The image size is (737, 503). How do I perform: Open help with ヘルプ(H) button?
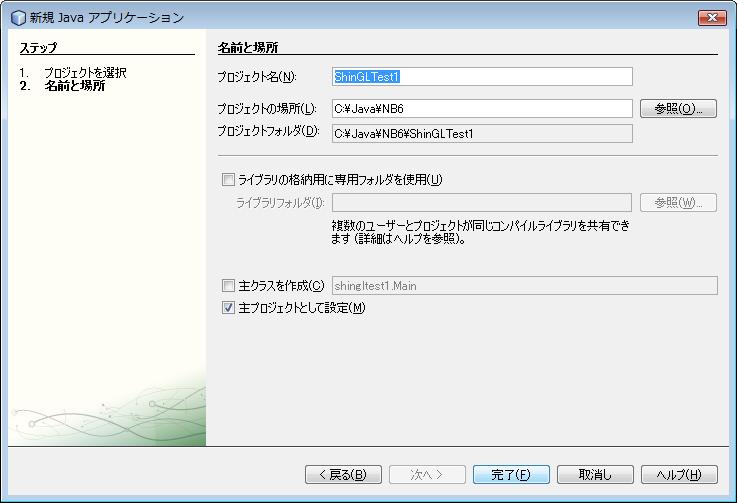pos(679,475)
